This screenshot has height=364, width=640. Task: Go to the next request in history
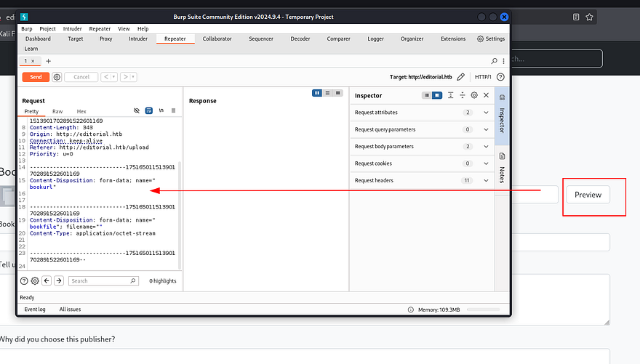click(125, 77)
